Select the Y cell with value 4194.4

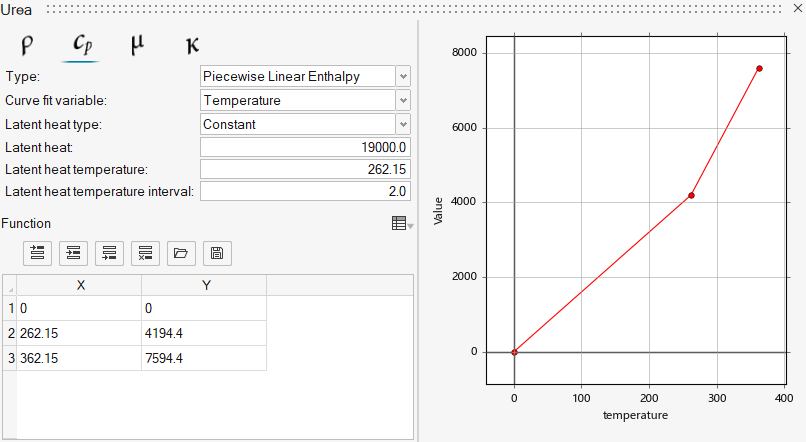coord(203,333)
